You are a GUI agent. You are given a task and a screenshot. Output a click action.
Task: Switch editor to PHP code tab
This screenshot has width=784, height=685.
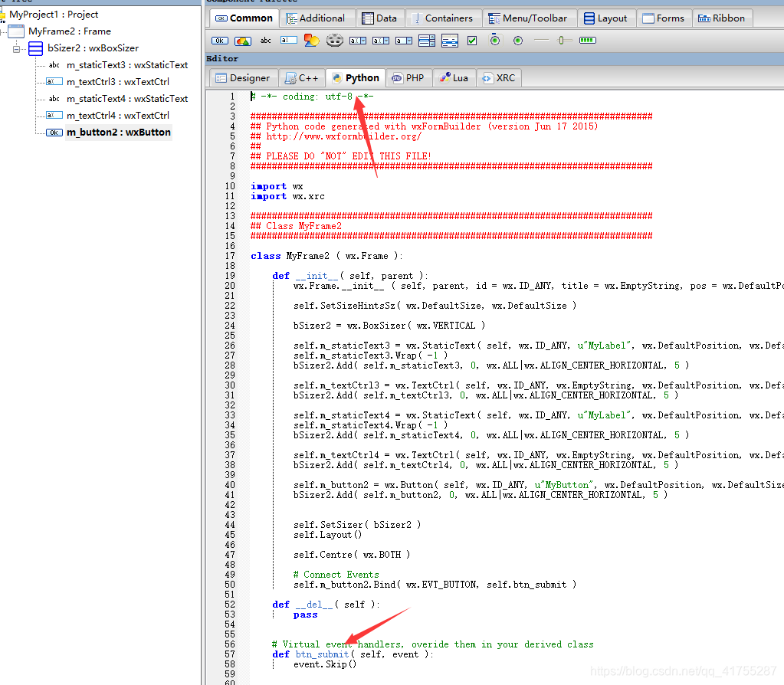point(408,78)
